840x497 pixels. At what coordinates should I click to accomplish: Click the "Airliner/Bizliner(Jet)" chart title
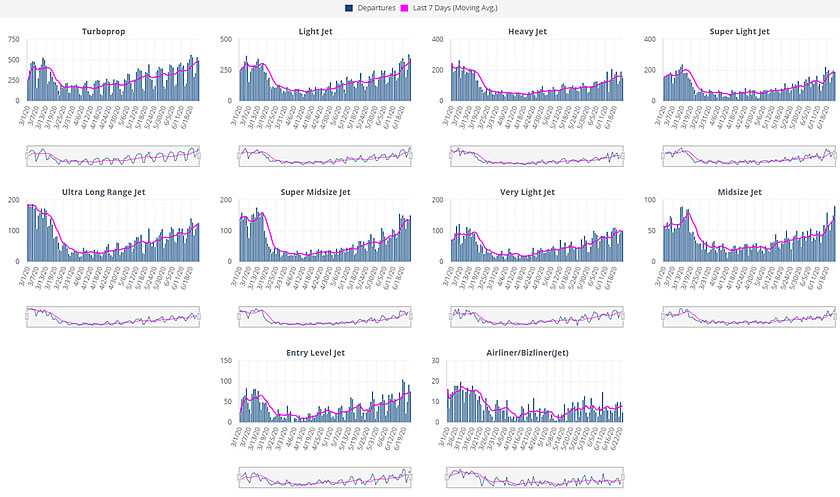528,353
